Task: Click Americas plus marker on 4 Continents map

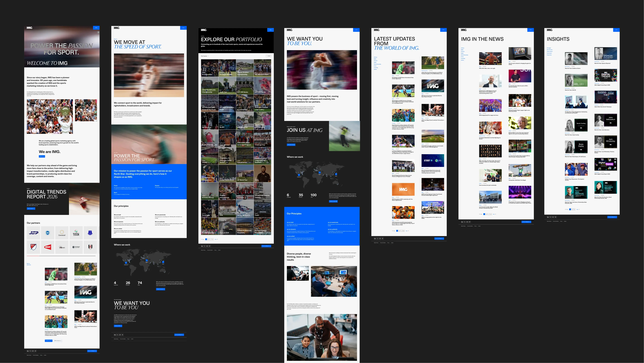Action: point(126,263)
